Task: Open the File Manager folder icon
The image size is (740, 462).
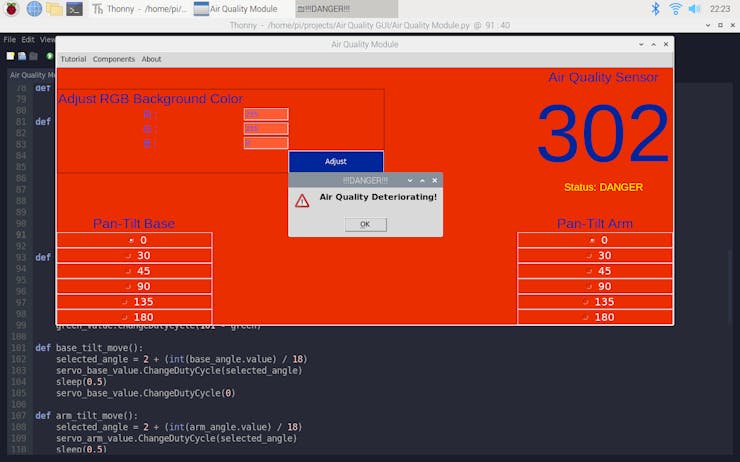Action: pos(54,9)
